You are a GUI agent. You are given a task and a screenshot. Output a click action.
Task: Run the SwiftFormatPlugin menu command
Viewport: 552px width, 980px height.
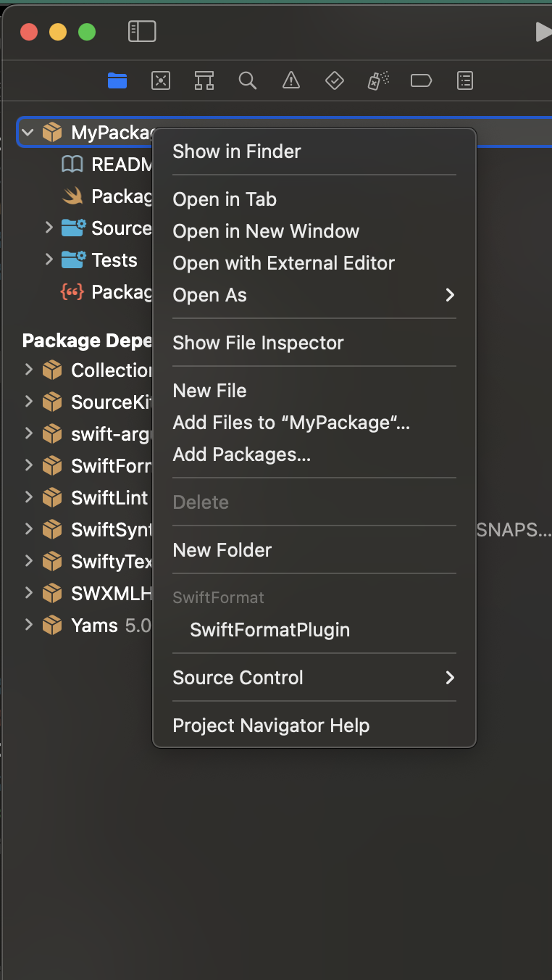[x=269, y=630]
